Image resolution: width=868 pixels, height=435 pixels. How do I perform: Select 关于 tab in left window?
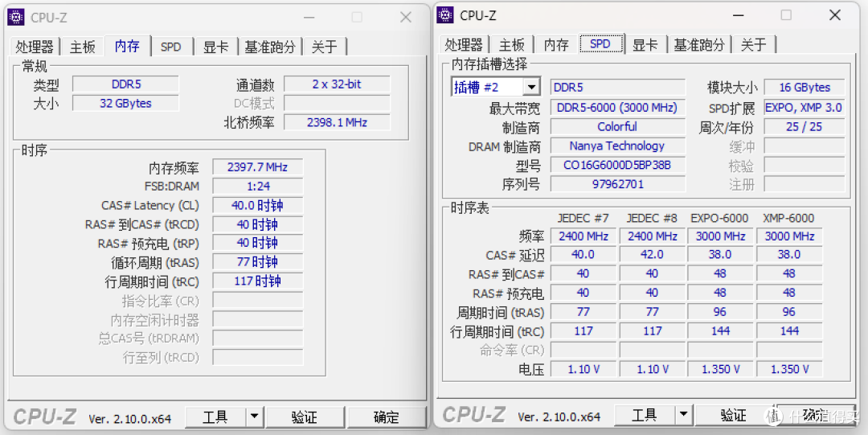click(325, 47)
